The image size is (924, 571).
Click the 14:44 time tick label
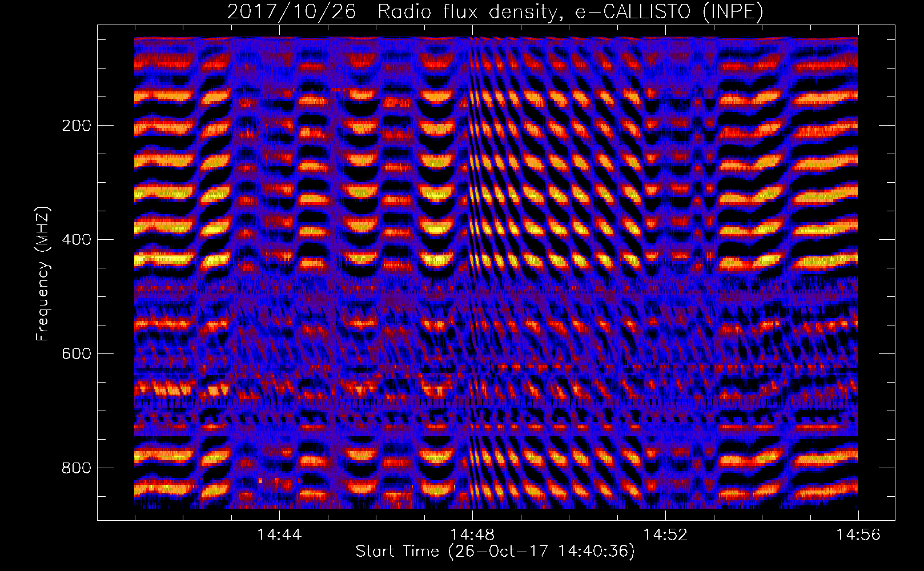click(x=279, y=534)
